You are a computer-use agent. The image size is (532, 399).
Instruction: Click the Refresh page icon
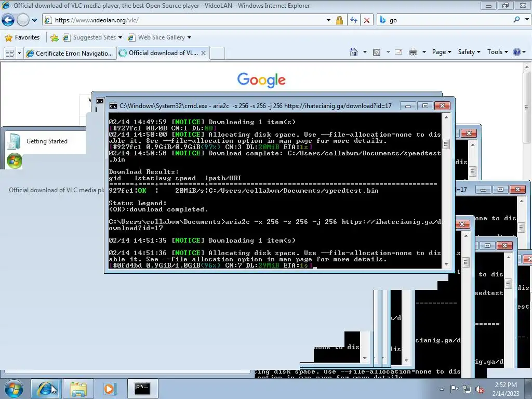point(353,20)
